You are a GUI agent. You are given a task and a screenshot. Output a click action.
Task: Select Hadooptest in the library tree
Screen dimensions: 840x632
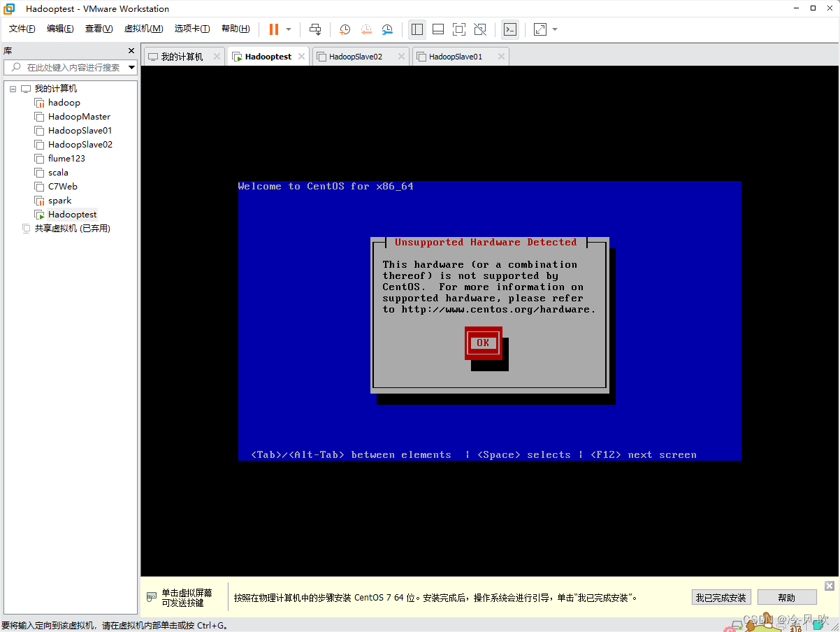pyautogui.click(x=72, y=215)
